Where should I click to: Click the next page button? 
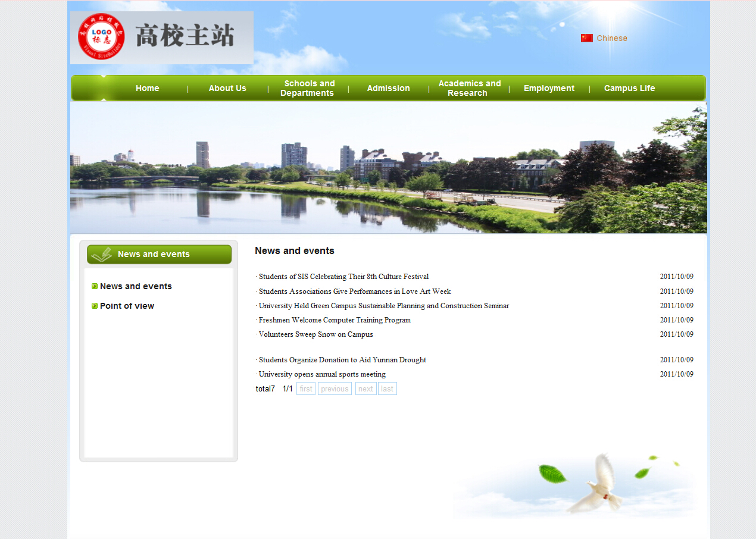tap(365, 388)
